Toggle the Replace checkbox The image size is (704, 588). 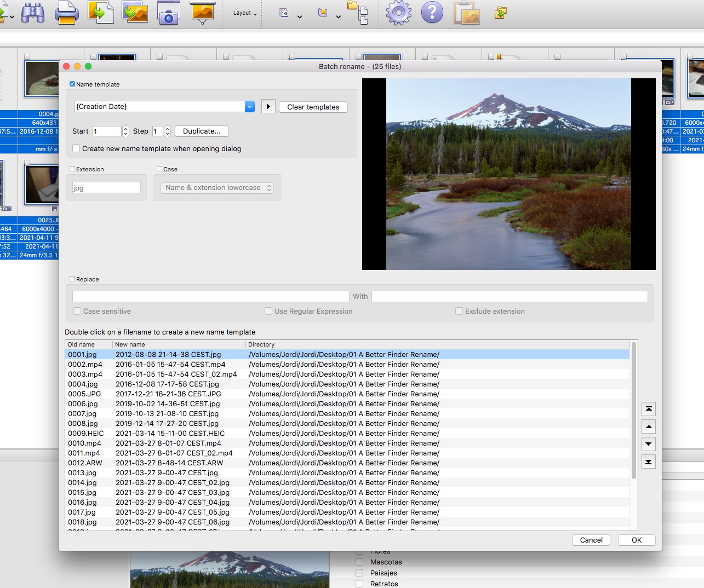(x=72, y=279)
